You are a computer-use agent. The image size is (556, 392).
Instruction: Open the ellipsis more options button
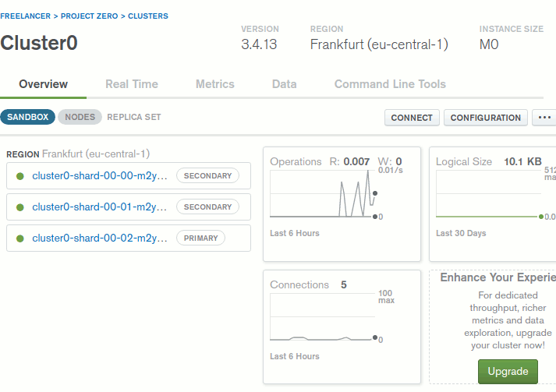point(544,118)
